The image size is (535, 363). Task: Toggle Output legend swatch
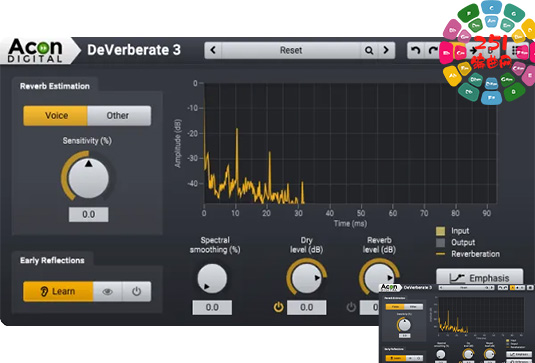[440, 243]
